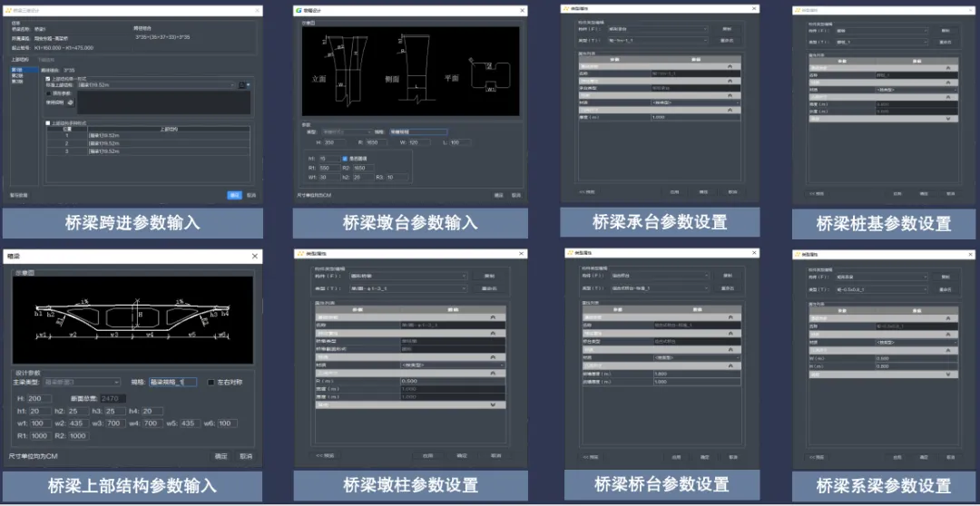Image resolution: width=980 pixels, height=506 pixels.
Task: Click 确定 in 桥梁墩台参数输入 dialog
Action: point(499,195)
